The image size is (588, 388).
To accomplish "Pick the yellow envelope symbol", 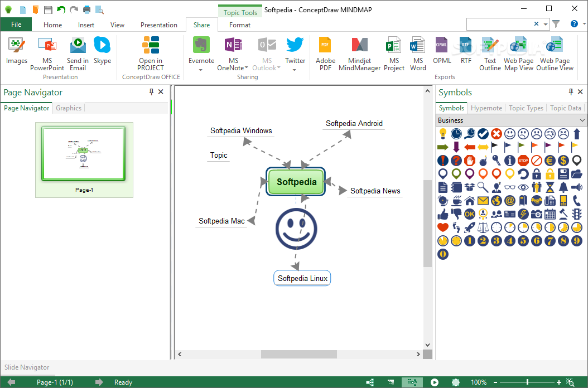I will [x=483, y=201].
